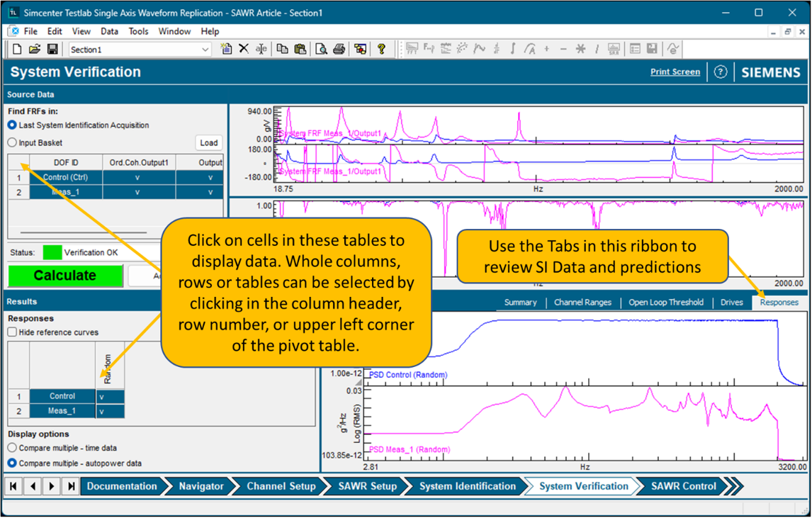Enable Hide reference curves checkbox
Image resolution: width=812 pixels, height=518 pixels.
click(12, 332)
